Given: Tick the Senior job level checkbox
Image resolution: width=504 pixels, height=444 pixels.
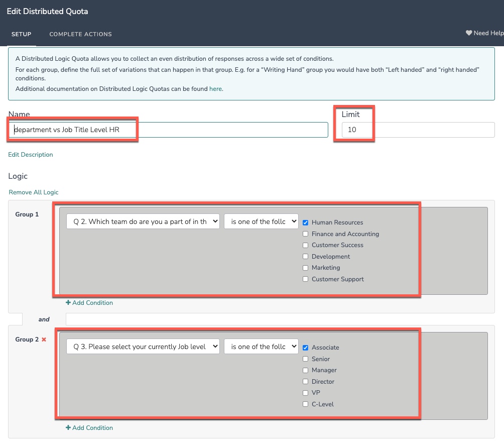Looking at the screenshot, I should (x=305, y=359).
